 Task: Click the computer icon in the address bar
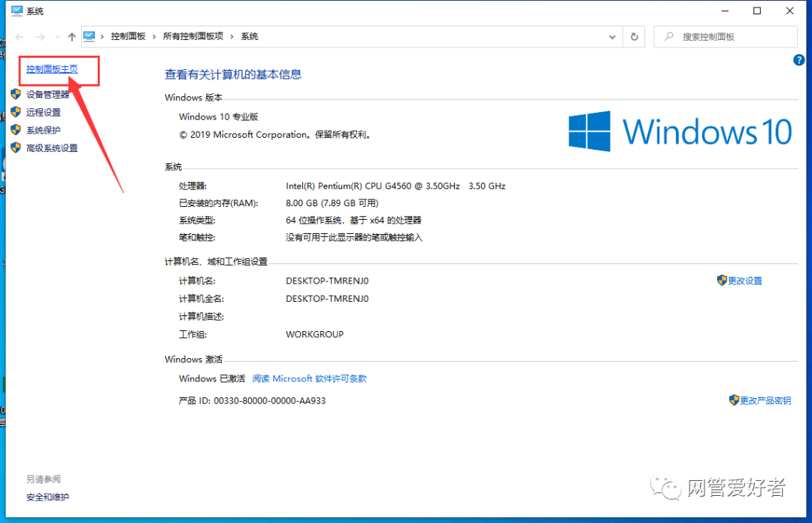[x=89, y=36]
